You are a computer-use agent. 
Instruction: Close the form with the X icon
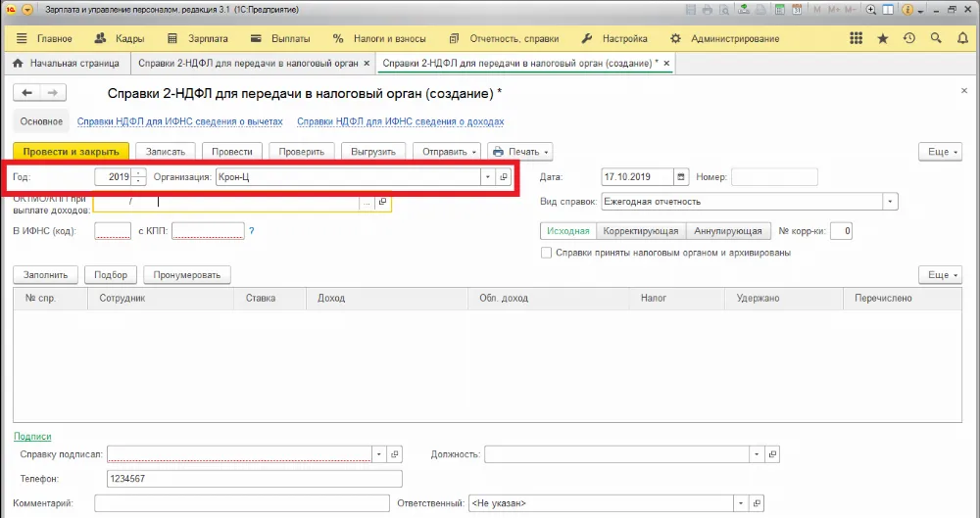click(x=963, y=91)
